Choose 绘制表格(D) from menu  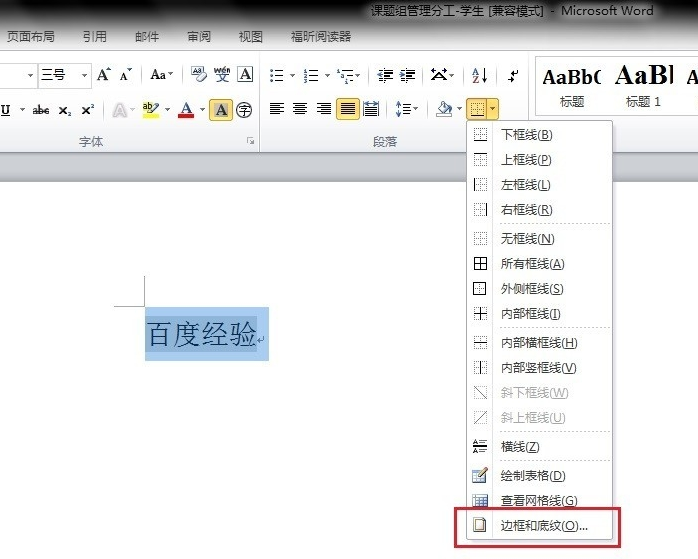tap(540, 475)
